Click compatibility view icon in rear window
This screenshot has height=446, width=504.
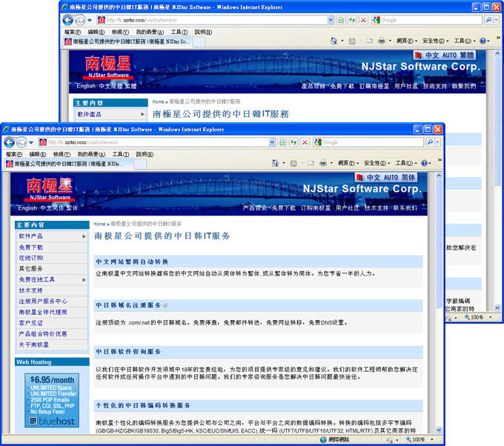pyautogui.click(x=341, y=20)
